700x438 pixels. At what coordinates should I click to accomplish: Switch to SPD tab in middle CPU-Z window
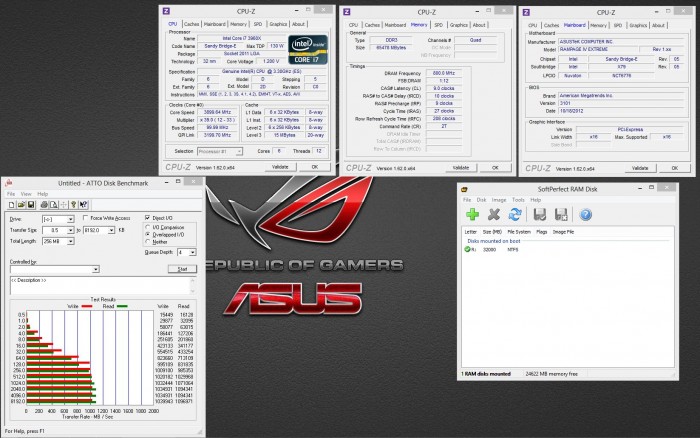pos(438,25)
